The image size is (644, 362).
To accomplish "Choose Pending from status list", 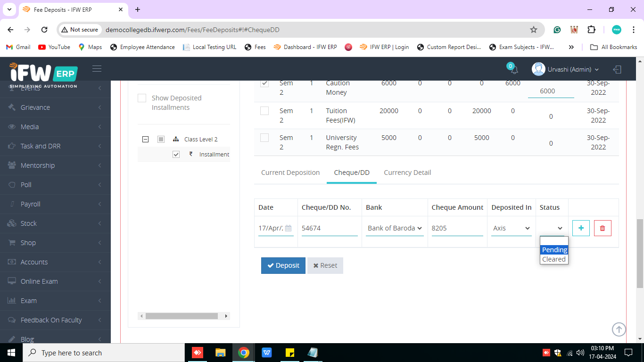I will pos(554,250).
